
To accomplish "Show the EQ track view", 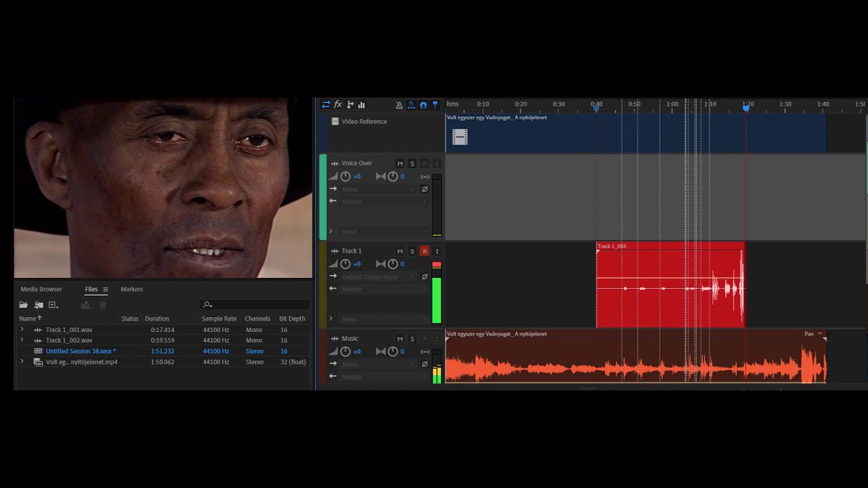I will tap(361, 104).
